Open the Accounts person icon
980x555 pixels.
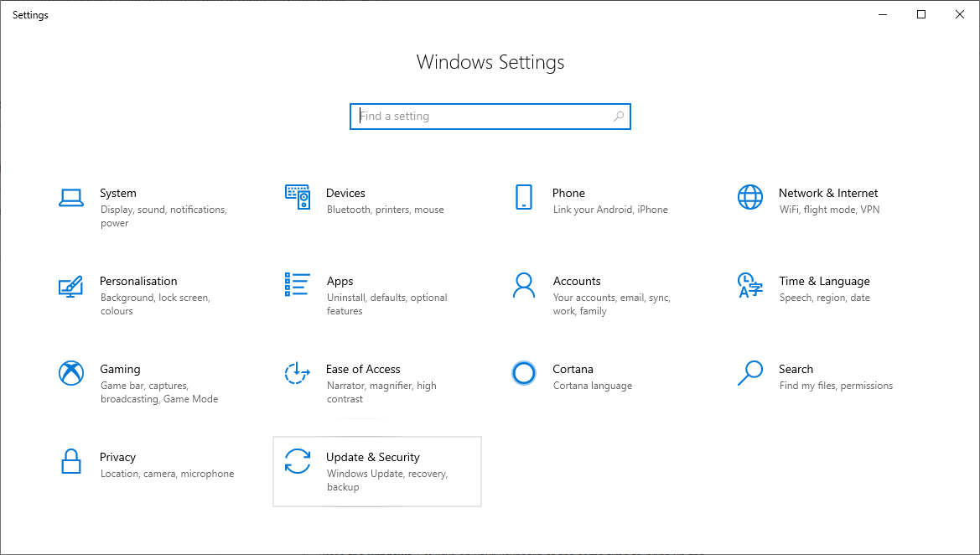524,285
